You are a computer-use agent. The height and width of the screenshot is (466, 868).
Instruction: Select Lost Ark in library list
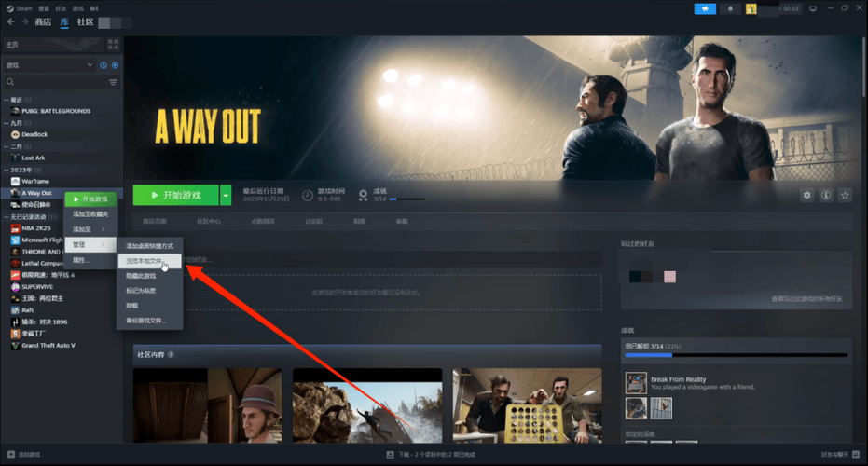(34, 158)
